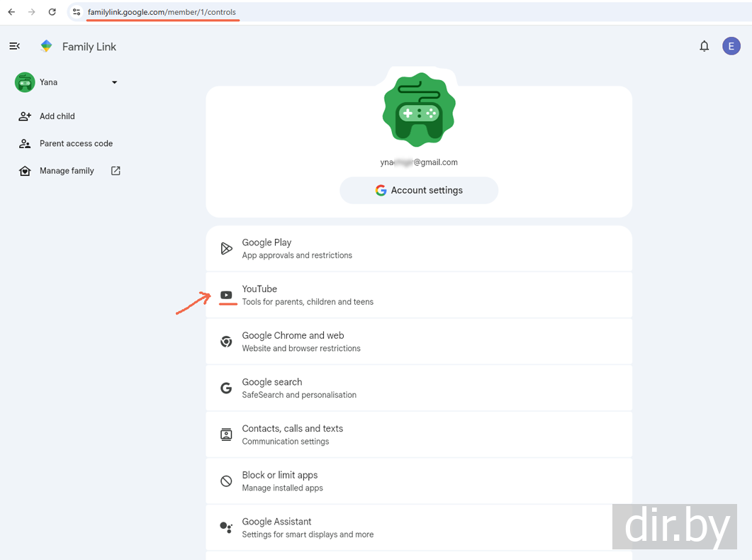Open Contacts, calls and texts settings
752x560 pixels.
[418, 435]
